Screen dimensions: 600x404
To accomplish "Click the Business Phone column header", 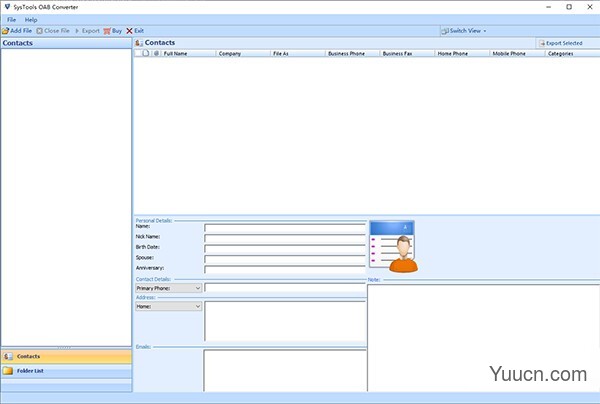I will [353, 54].
